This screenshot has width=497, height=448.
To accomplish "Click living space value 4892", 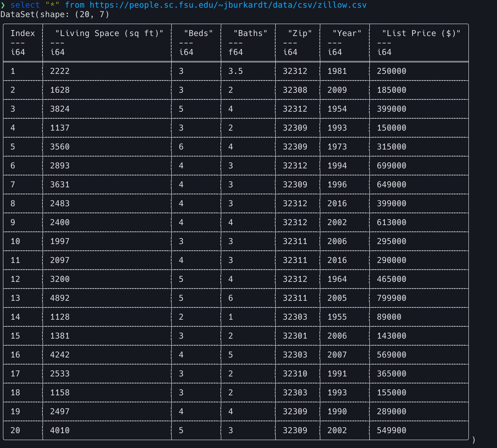I will (x=60, y=298).
